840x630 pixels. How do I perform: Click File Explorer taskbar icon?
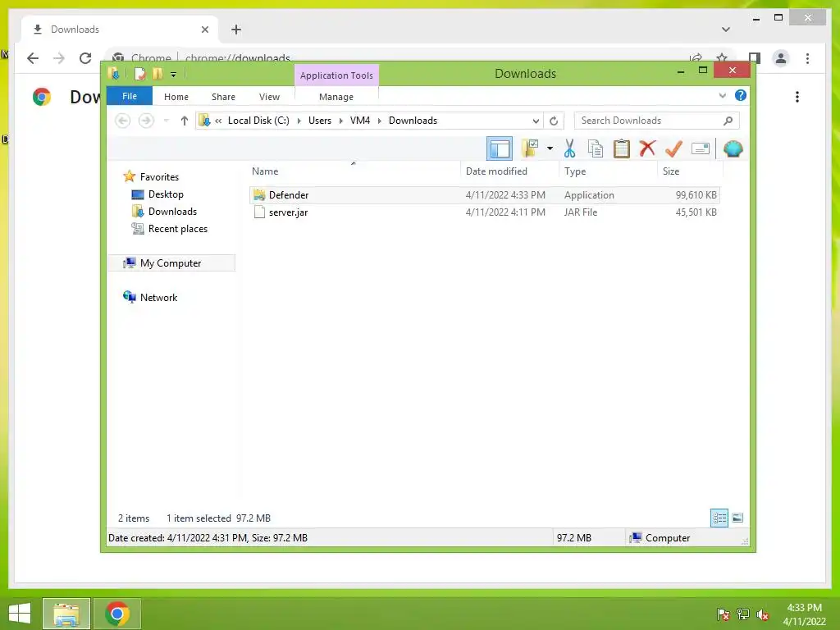tap(66, 614)
